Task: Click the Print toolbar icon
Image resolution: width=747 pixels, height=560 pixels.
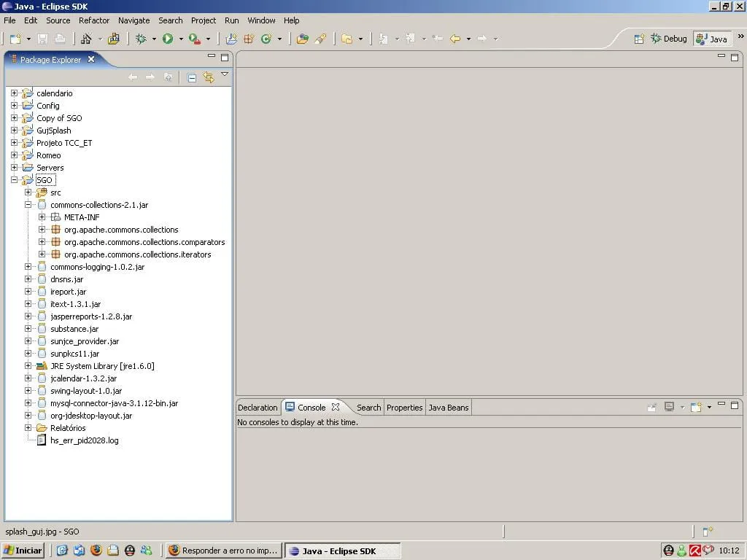Action: 60,39
